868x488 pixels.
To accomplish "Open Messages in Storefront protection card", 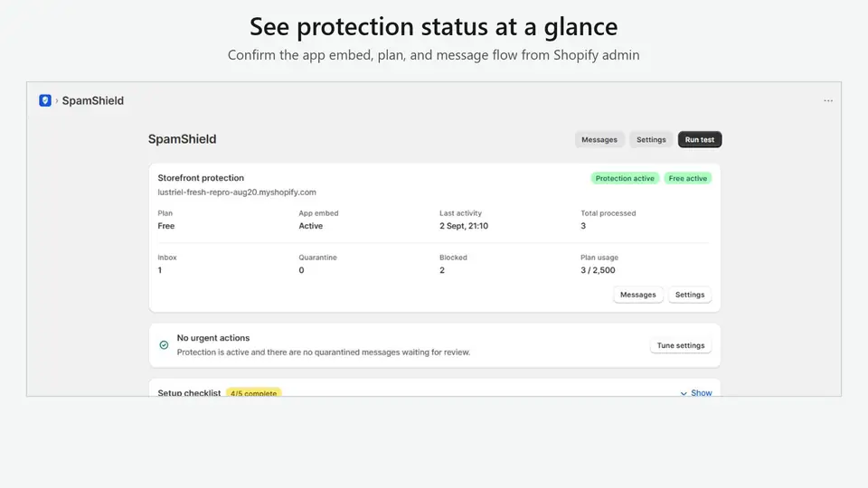I will coord(637,295).
